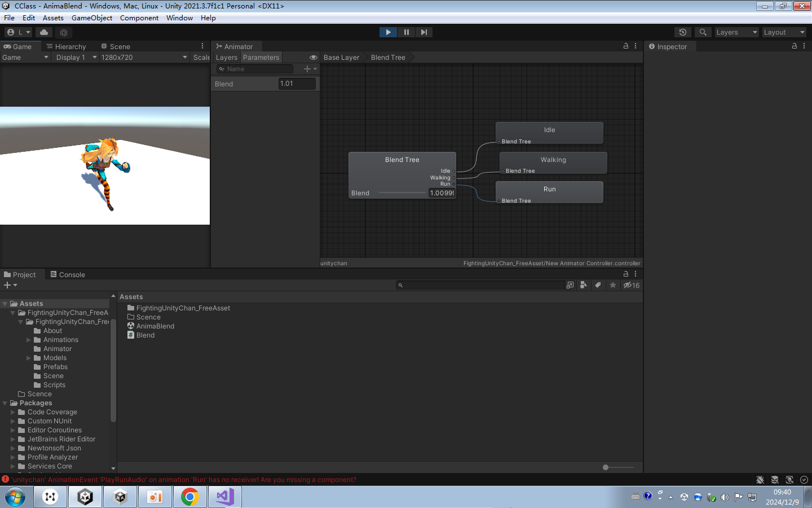The height and width of the screenshot is (508, 812).
Task: Click the Google Chrome taskbar icon
Action: (190, 497)
